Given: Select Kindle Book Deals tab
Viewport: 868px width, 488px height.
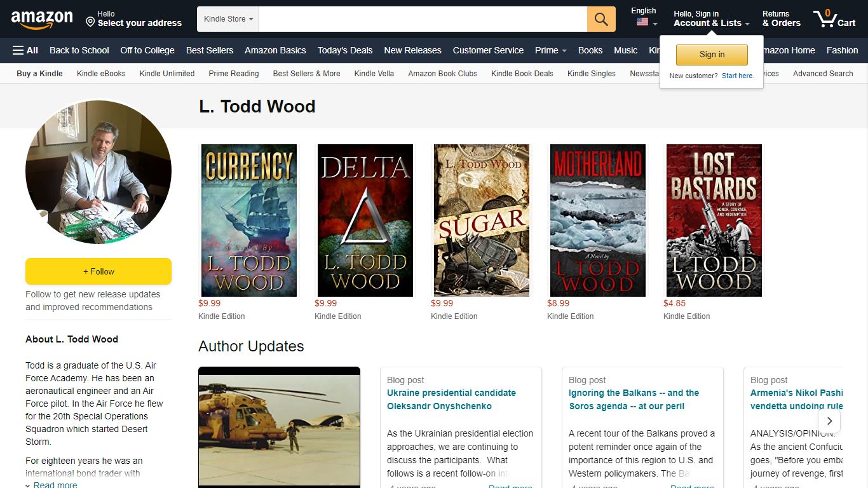Looking at the screenshot, I should tap(522, 74).
